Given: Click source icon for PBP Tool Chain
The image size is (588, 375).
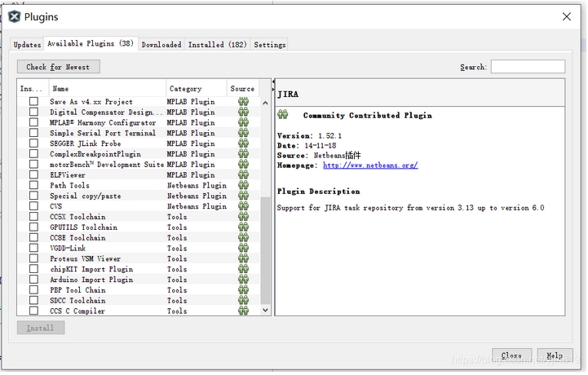Looking at the screenshot, I should click(243, 290).
